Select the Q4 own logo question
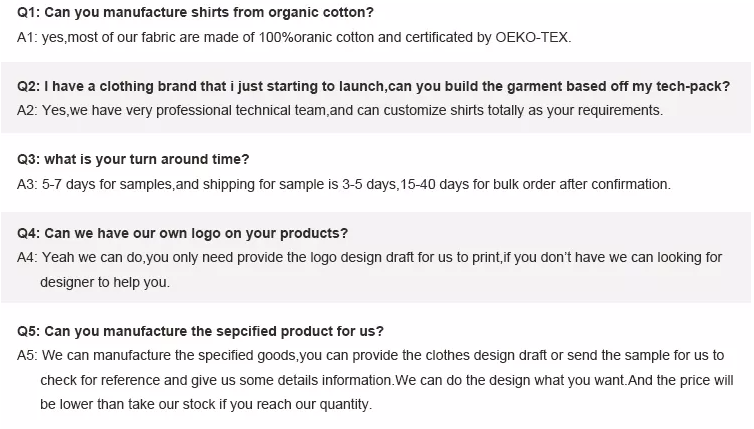754x429 pixels. click(182, 234)
